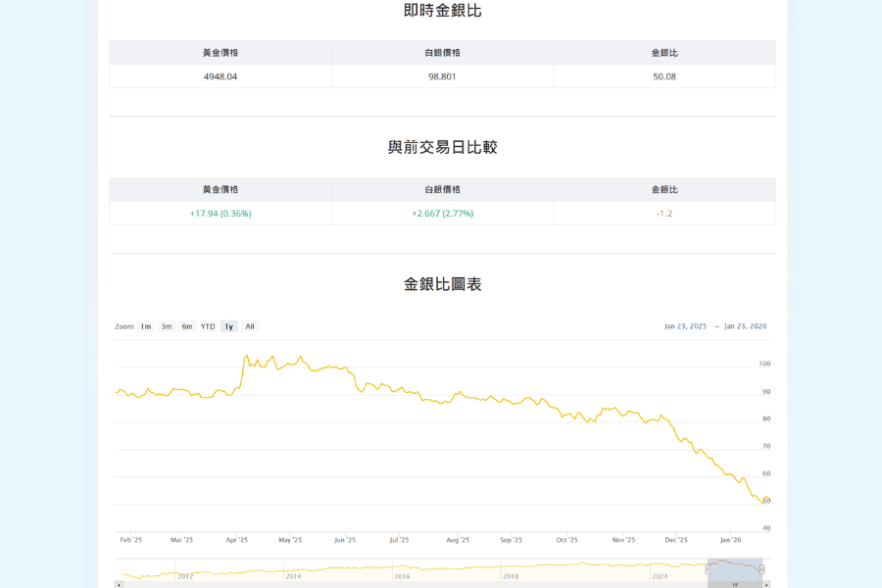Click the Jan '26 label on the chart x-axis
Screen dimensions: 882x588
coord(732,539)
